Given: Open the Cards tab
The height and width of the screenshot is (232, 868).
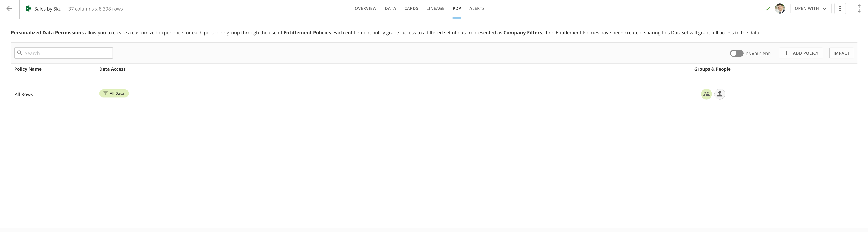Looking at the screenshot, I should click(411, 8).
